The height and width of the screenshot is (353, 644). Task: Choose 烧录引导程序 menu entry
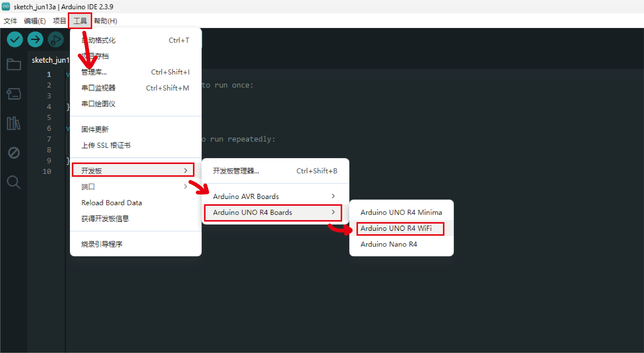[x=136, y=244]
